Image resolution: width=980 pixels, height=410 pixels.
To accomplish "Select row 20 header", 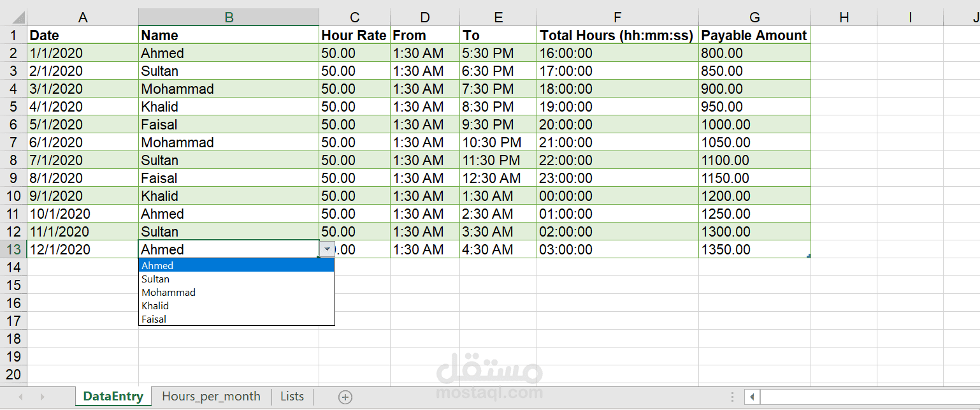I will tap(13, 375).
